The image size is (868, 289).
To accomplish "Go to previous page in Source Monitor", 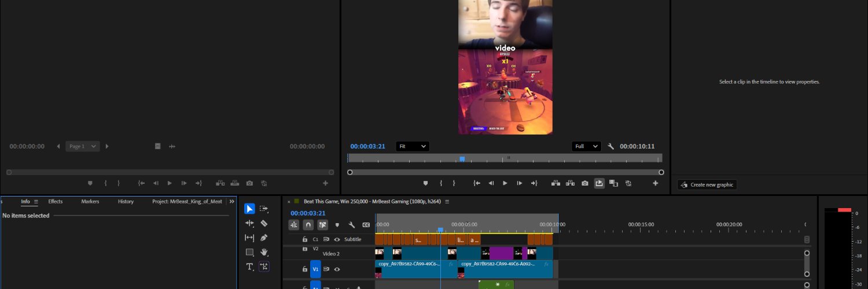I will [58, 146].
